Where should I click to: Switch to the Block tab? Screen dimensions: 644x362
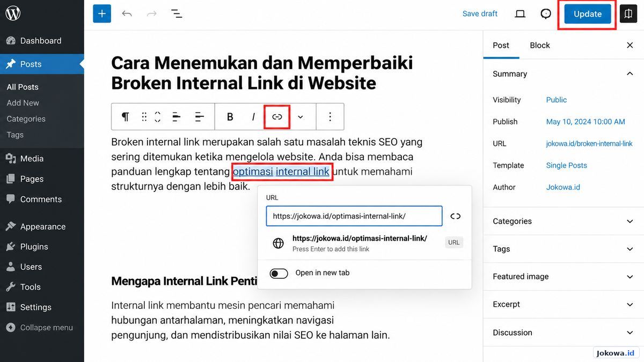click(540, 45)
